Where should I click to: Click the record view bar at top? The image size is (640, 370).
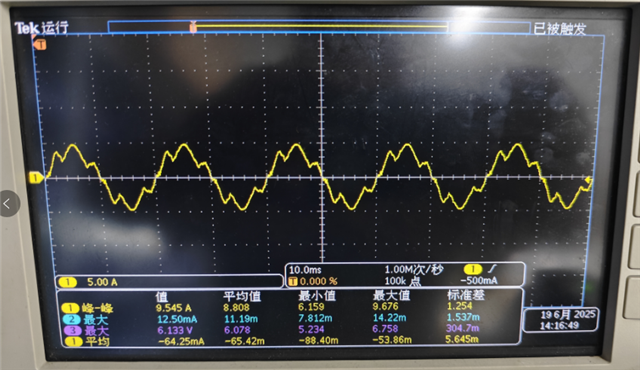(x=319, y=27)
